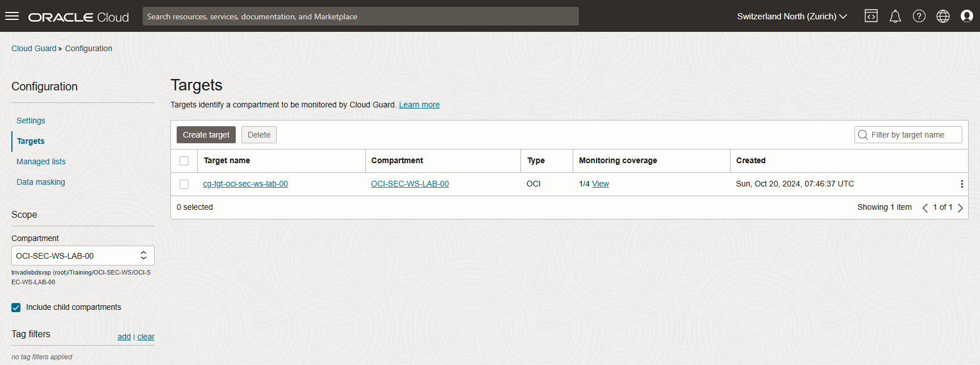The height and width of the screenshot is (365, 980).
Task: Open the OCI-SEC-WS-LAB-00 compartment link in the table
Action: pos(410,184)
